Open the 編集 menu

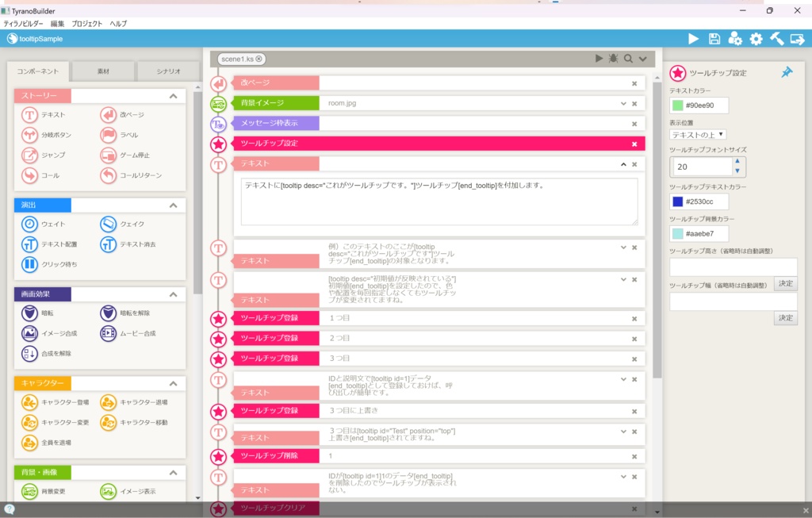pos(57,23)
